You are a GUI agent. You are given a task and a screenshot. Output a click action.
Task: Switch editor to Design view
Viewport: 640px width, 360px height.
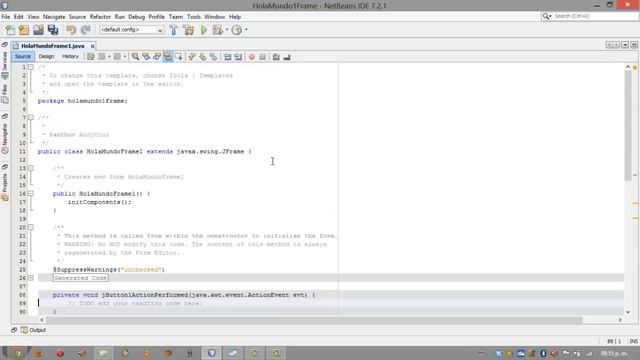[46, 56]
